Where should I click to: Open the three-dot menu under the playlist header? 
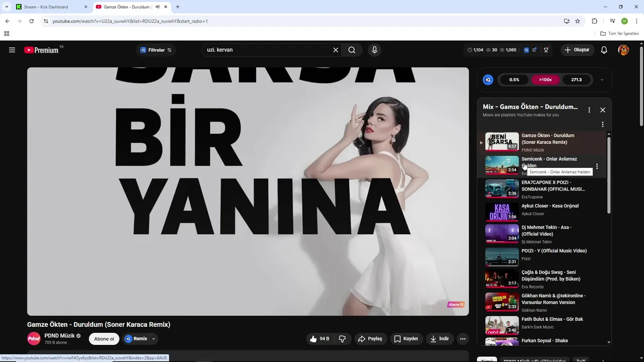pyautogui.click(x=603, y=124)
